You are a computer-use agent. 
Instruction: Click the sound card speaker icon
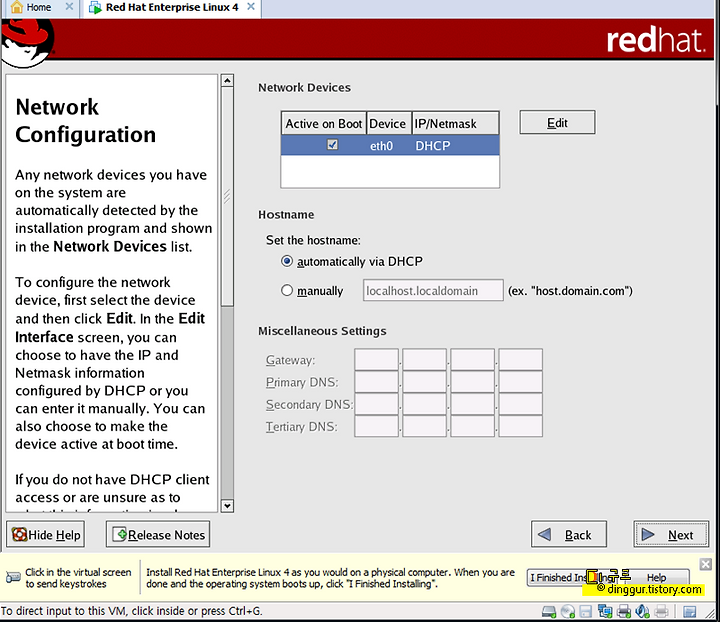click(642, 611)
